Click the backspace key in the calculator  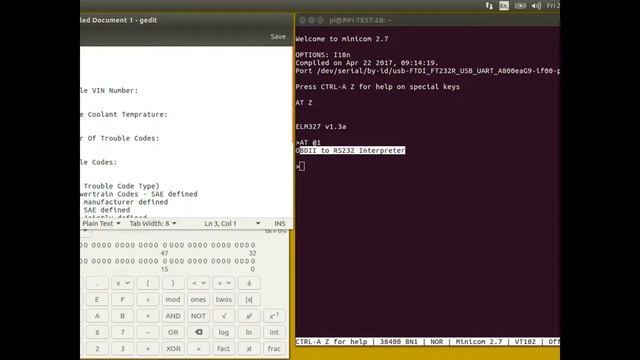click(x=198, y=332)
